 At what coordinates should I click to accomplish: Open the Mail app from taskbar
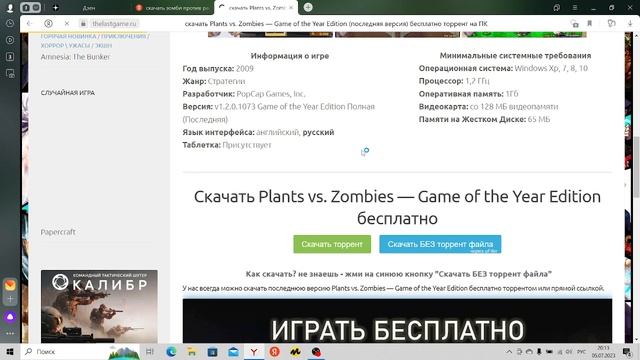pos(233,351)
